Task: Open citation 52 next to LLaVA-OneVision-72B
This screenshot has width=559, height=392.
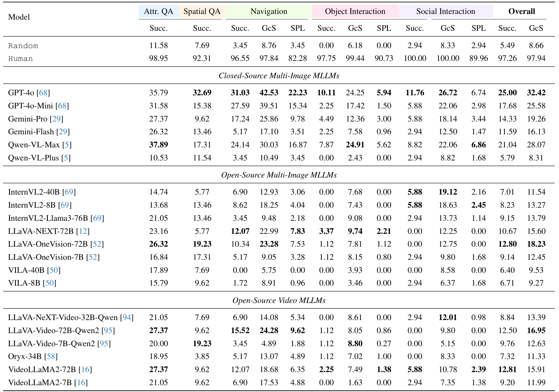Action: (97, 244)
